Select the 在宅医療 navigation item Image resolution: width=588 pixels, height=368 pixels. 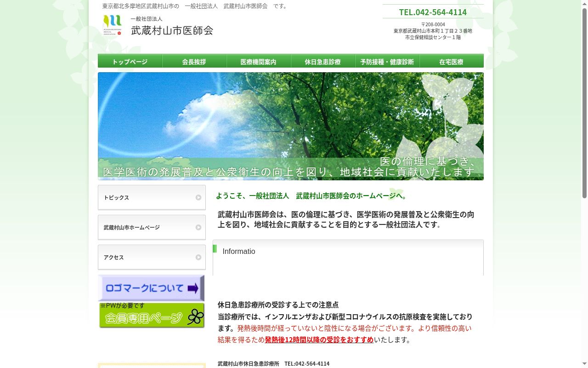452,61
